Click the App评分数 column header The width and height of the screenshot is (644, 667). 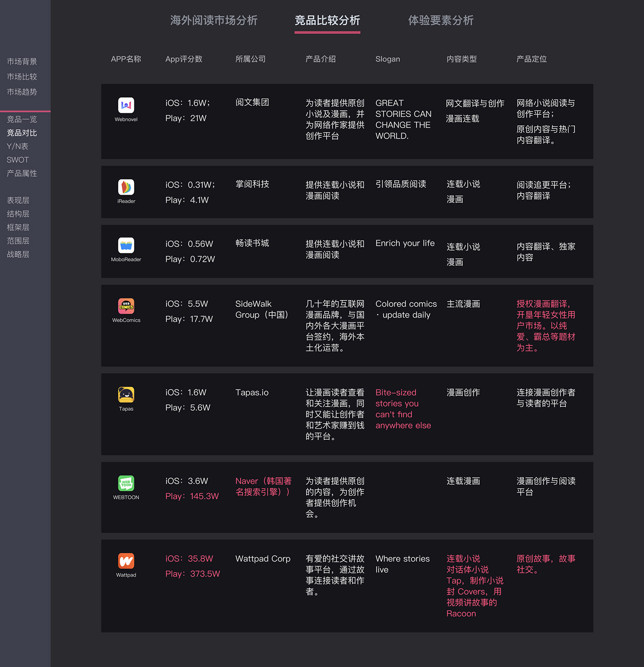[184, 59]
